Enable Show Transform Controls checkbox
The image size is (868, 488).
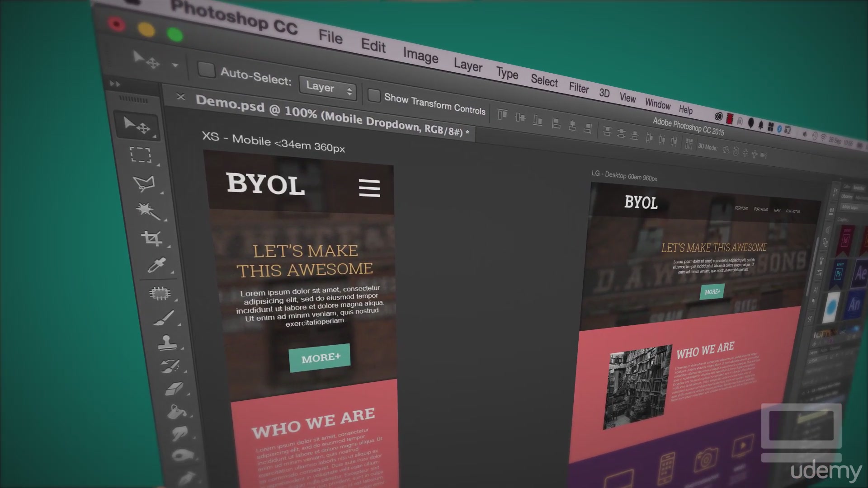click(373, 95)
